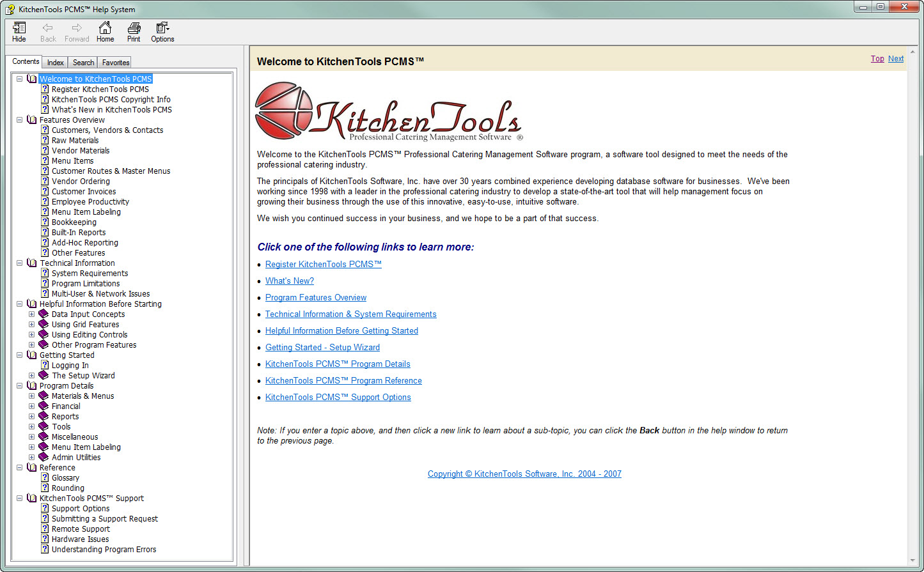Select the Rounding topic
Viewport: 924px width, 572px height.
pos(68,488)
